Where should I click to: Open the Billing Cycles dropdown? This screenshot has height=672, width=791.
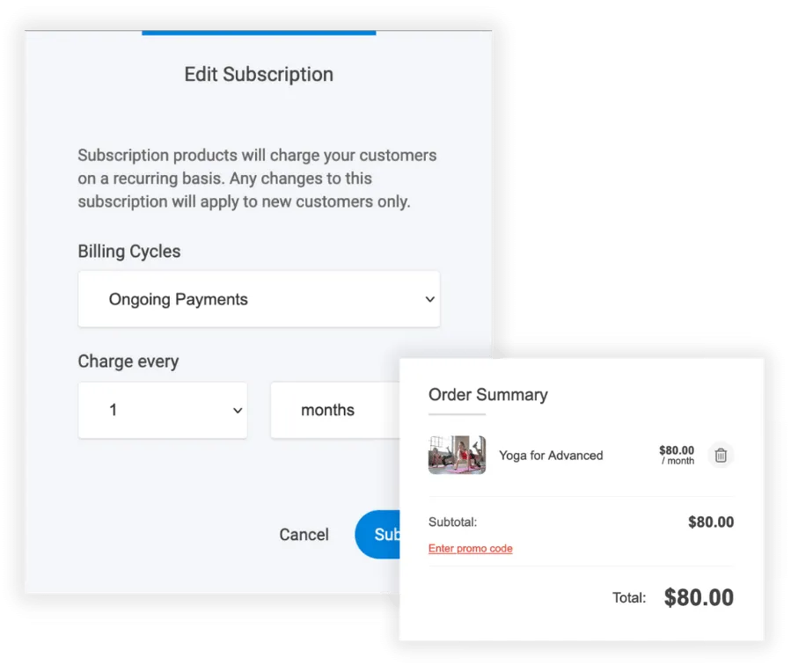coord(259,299)
